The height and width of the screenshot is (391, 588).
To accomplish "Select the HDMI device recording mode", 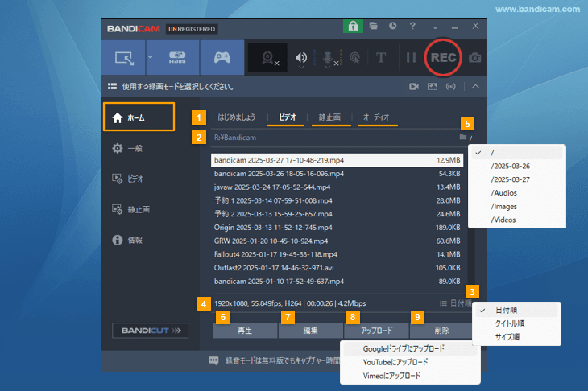I will (177, 58).
